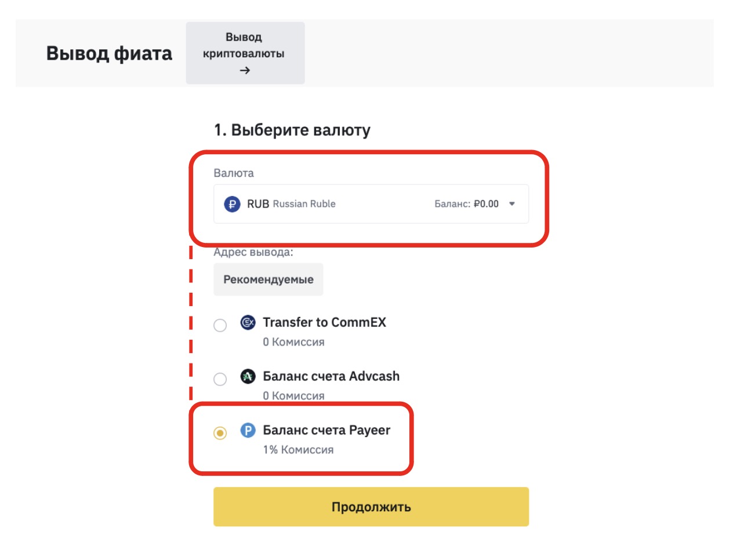Click the Transfer to CommEX label
The width and height of the screenshot is (755, 560).
pos(324,322)
